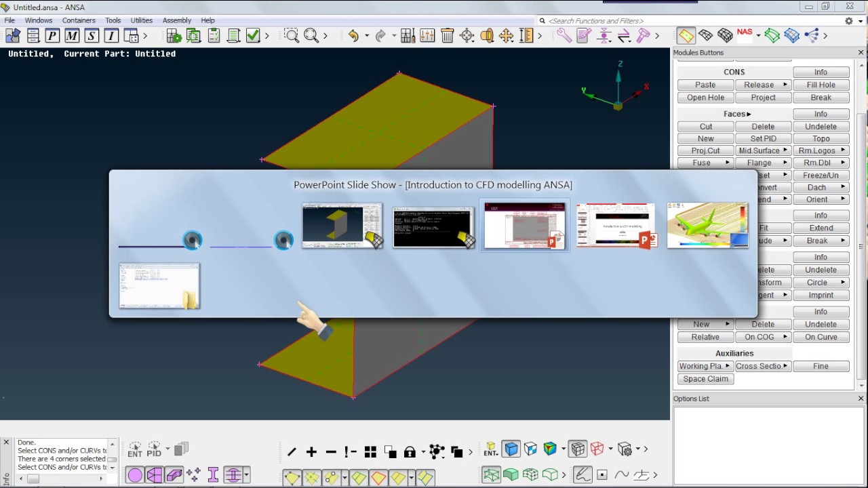Toggle the green wireframe visibility flag

coord(491,475)
